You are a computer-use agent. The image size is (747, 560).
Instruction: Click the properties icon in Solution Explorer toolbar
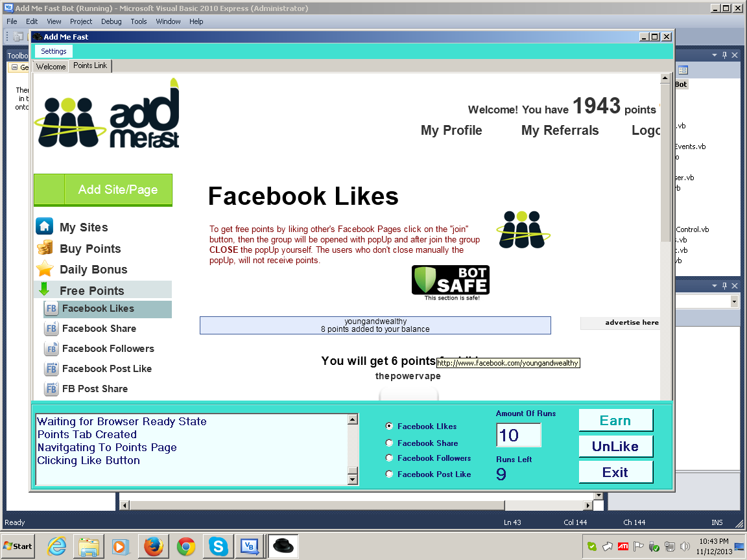point(683,70)
